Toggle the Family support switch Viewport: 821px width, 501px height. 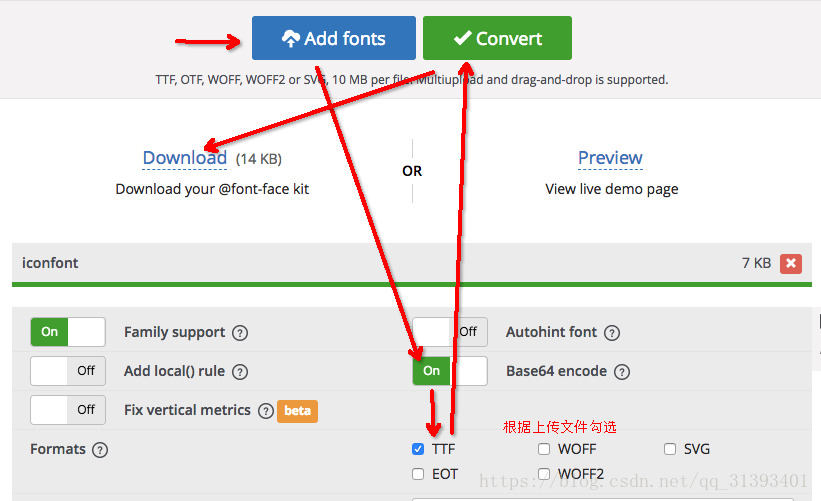(67, 332)
